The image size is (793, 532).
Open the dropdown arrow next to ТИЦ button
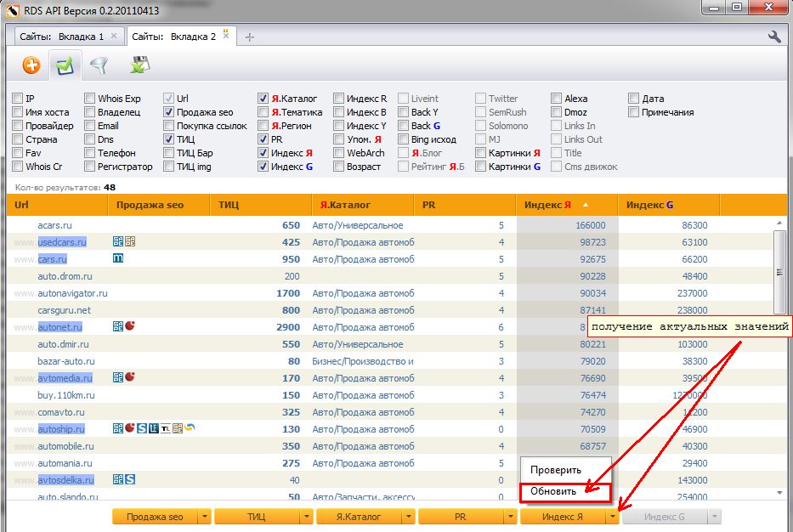pyautogui.click(x=306, y=517)
